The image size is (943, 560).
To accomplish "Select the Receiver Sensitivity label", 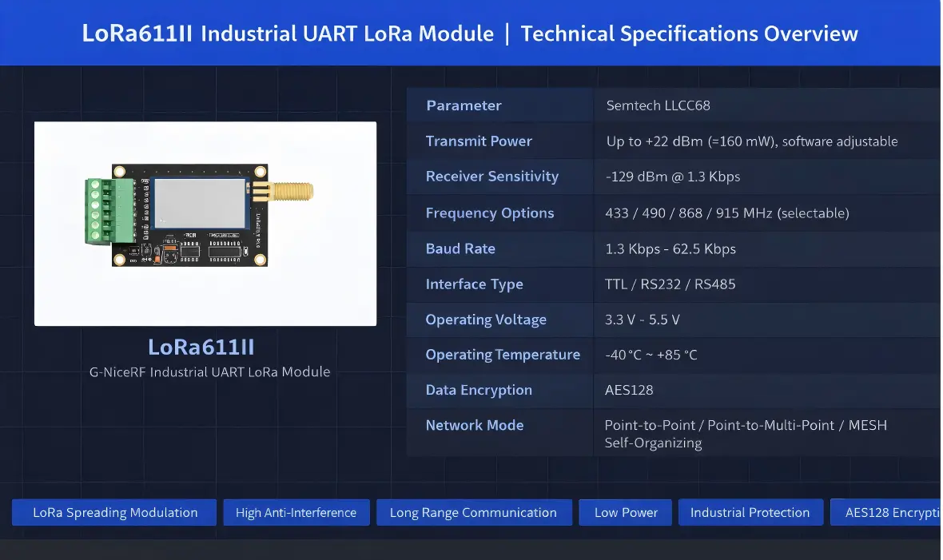I will click(x=491, y=177).
